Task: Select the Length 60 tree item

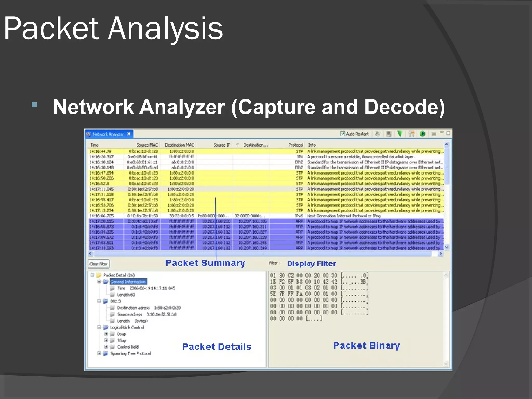Action: pyautogui.click(x=126, y=295)
